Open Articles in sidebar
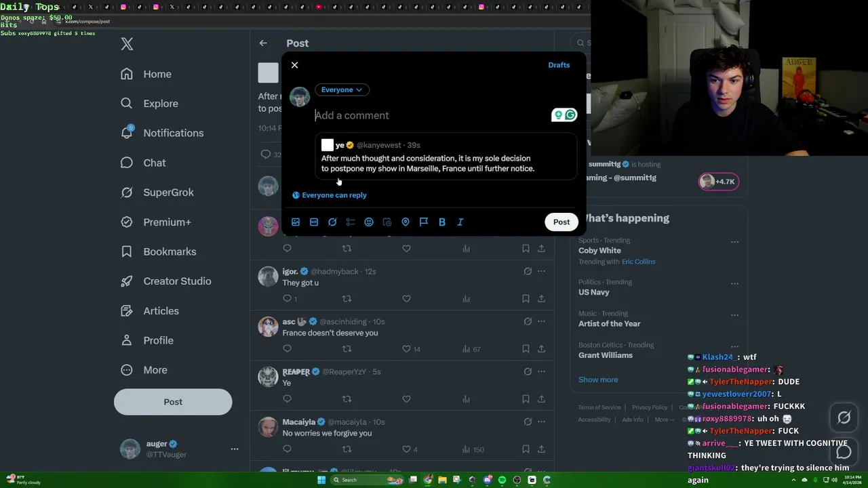 click(x=150, y=310)
